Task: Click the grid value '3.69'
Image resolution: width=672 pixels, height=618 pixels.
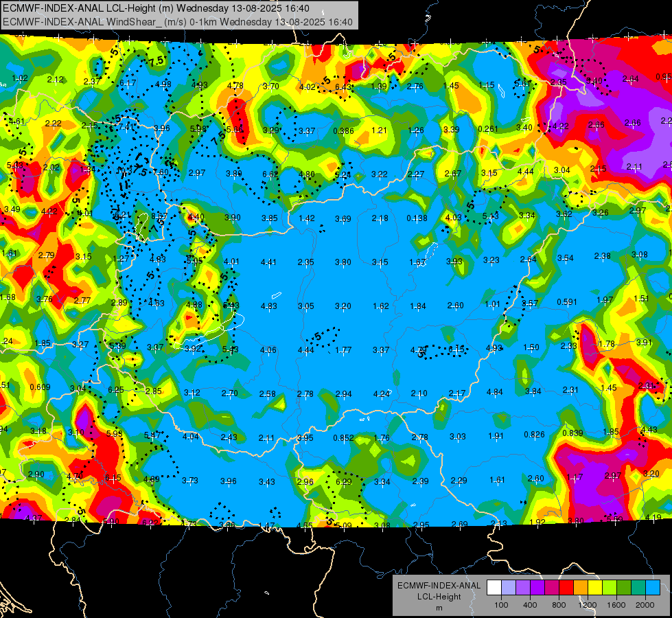Action: tap(343, 219)
